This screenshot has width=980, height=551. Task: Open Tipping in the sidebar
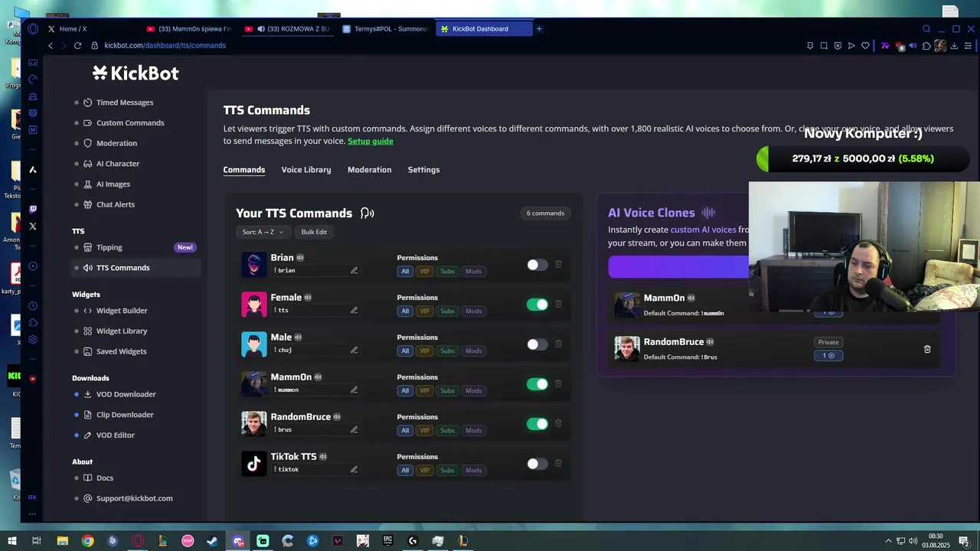point(109,247)
